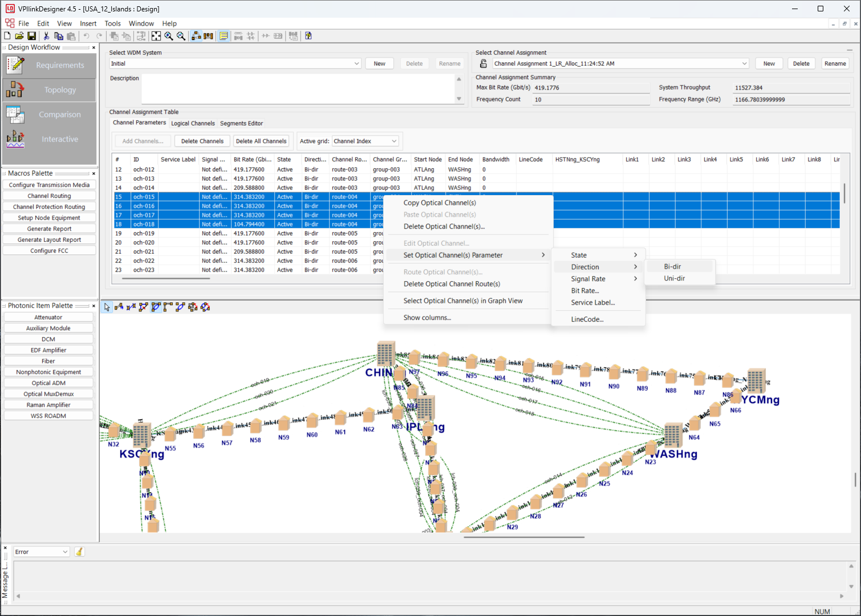Clear messages with the broom icon
Screen dimensions: 861x616
coord(79,552)
